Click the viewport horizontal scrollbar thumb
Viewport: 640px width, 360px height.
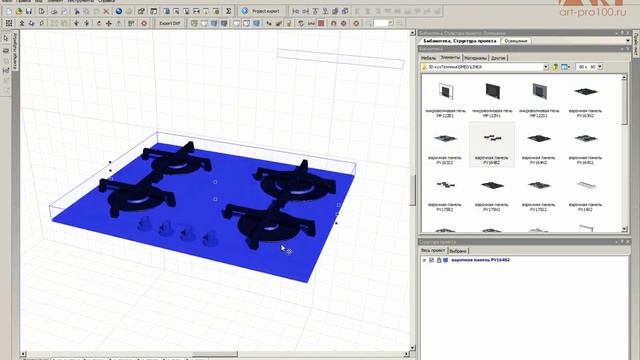[215, 354]
